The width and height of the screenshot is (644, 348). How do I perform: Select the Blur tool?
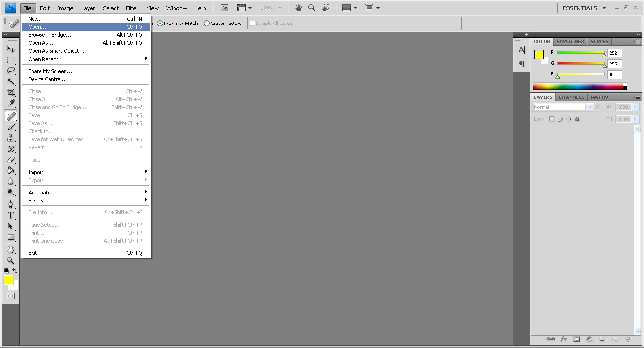[10, 181]
